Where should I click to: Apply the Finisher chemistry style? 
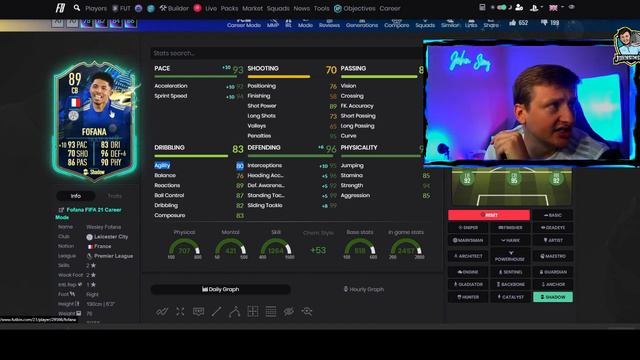click(x=510, y=227)
